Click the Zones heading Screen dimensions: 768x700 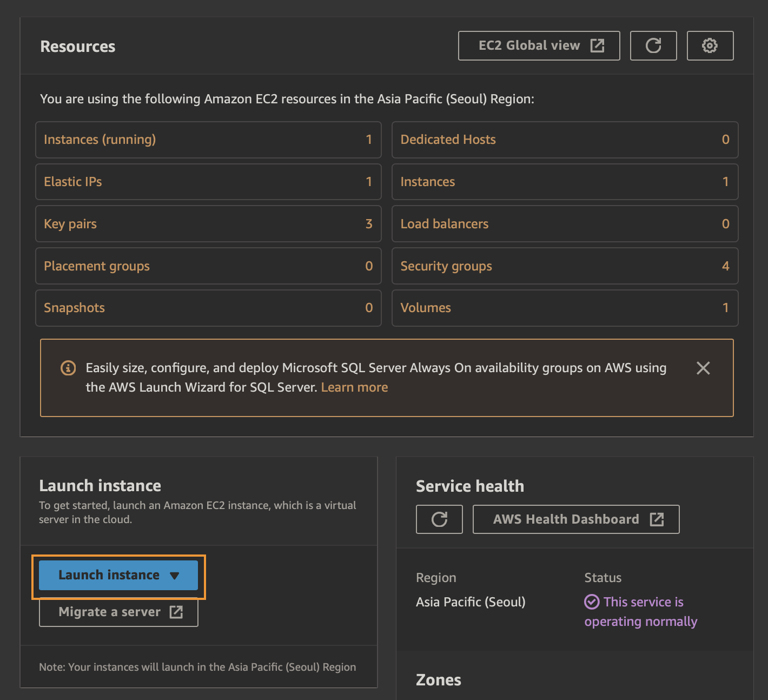pos(439,680)
